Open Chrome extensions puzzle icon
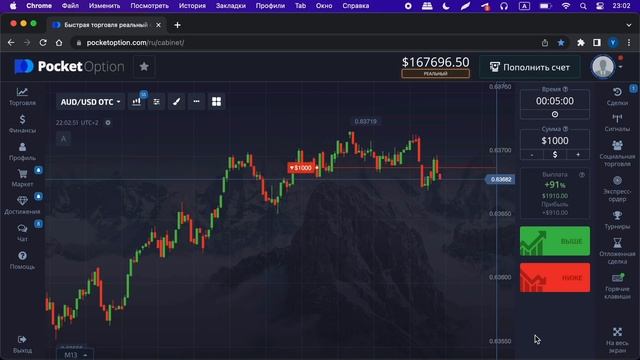Image resolution: width=640 pixels, height=360 pixels. pyautogui.click(x=580, y=42)
